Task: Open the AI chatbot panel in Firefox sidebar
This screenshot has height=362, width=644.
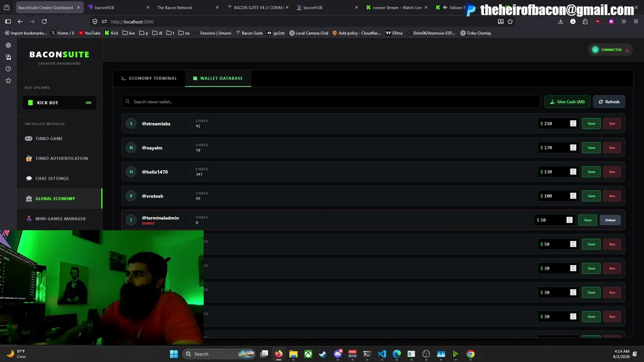Action: click(8, 45)
